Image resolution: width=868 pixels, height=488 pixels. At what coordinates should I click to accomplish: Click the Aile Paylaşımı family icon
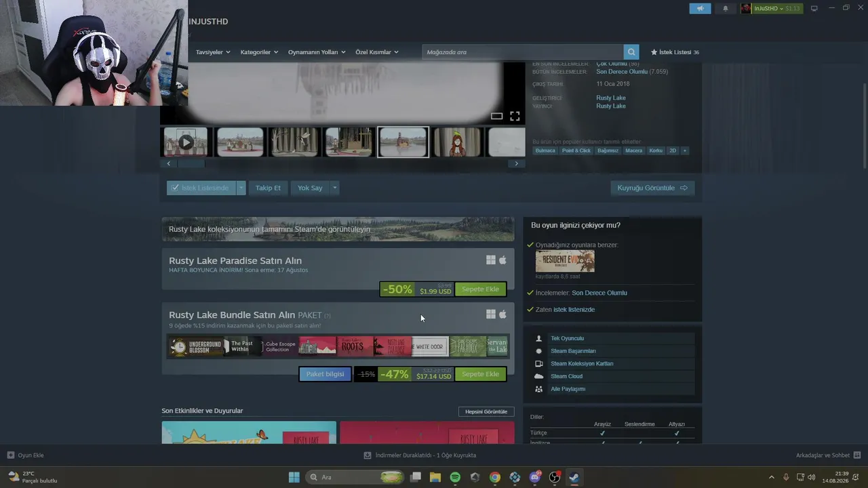[539, 389]
